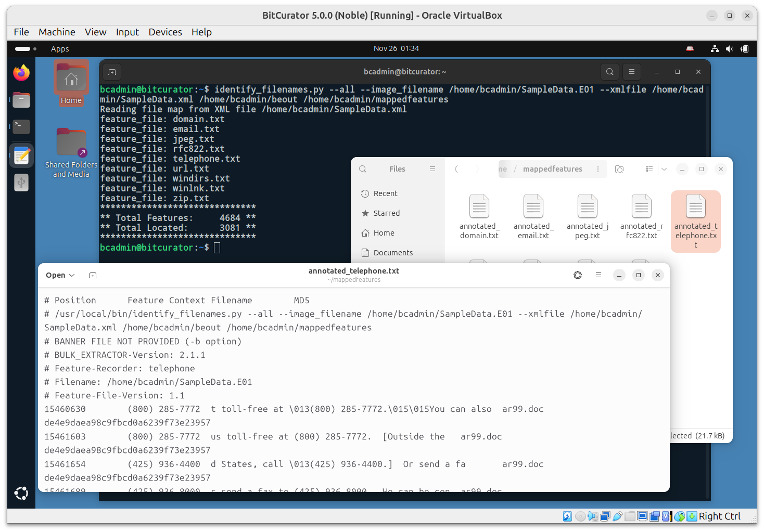Open the VirtualBox View menu
This screenshot has height=532, width=764.
(x=96, y=32)
